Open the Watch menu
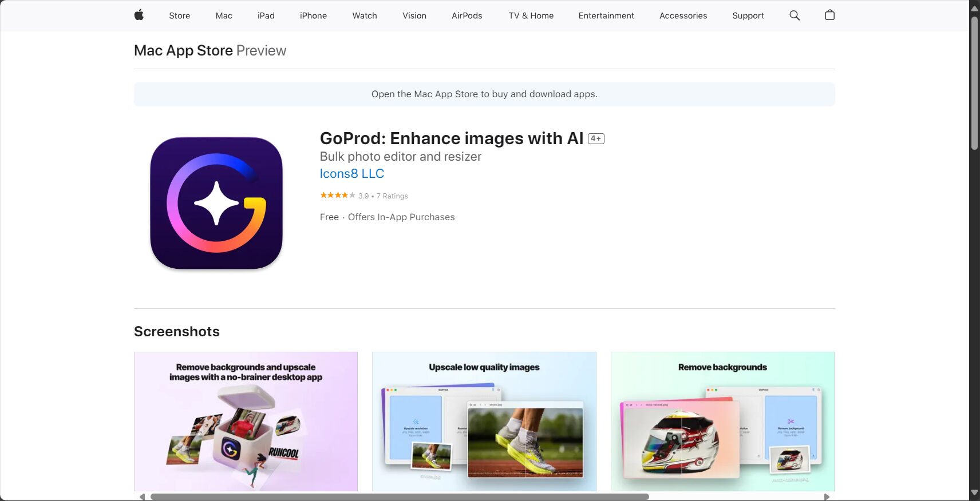980x501 pixels. tap(365, 15)
